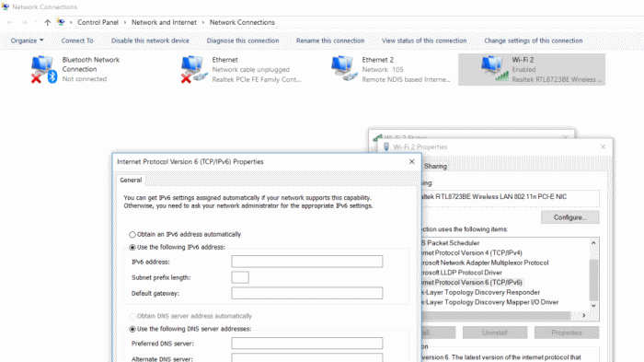
Task: Click the Properties button in Wi-Fi 2 Properties
Action: [x=567, y=333]
